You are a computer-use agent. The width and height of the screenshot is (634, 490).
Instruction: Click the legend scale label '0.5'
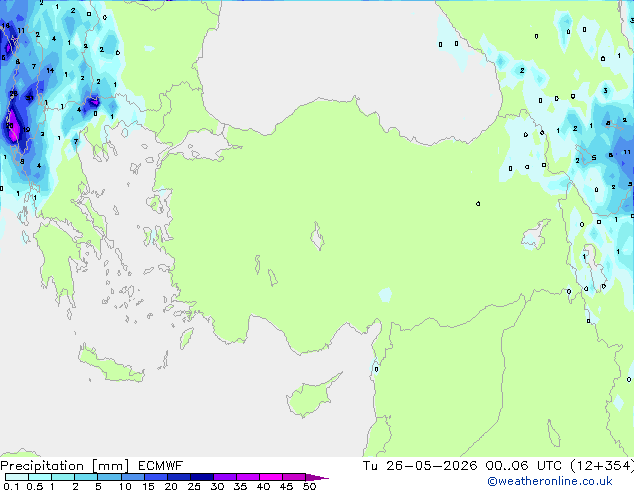click(x=35, y=486)
